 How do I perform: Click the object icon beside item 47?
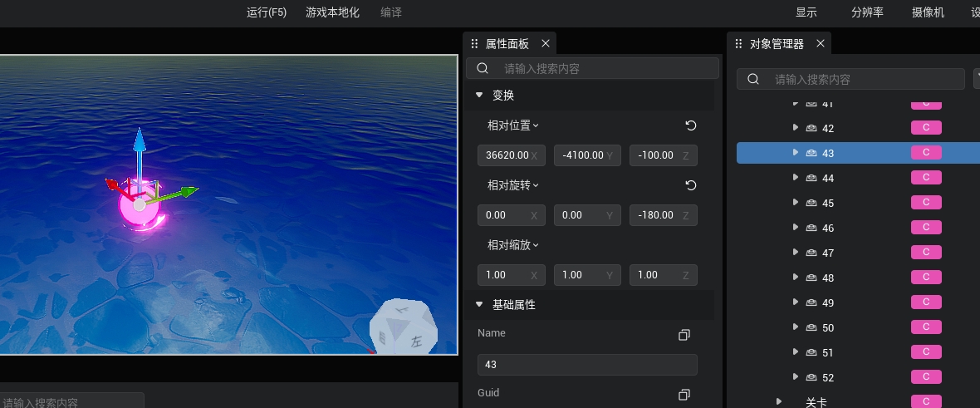(811, 253)
